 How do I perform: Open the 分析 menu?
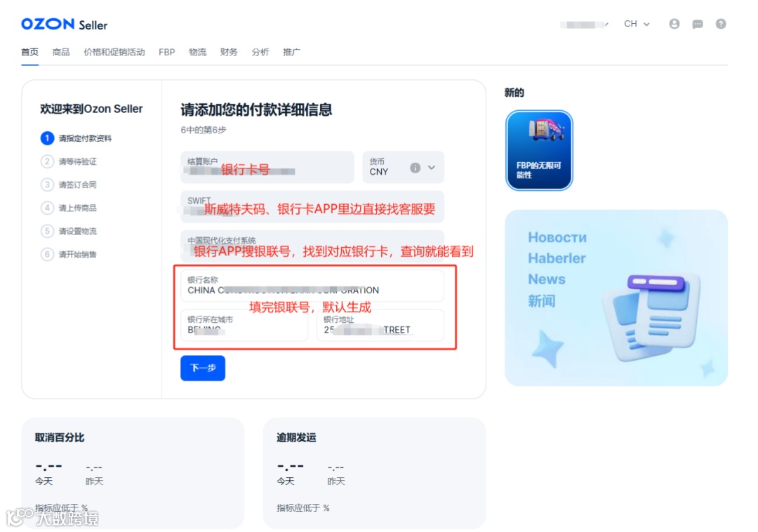(x=260, y=52)
